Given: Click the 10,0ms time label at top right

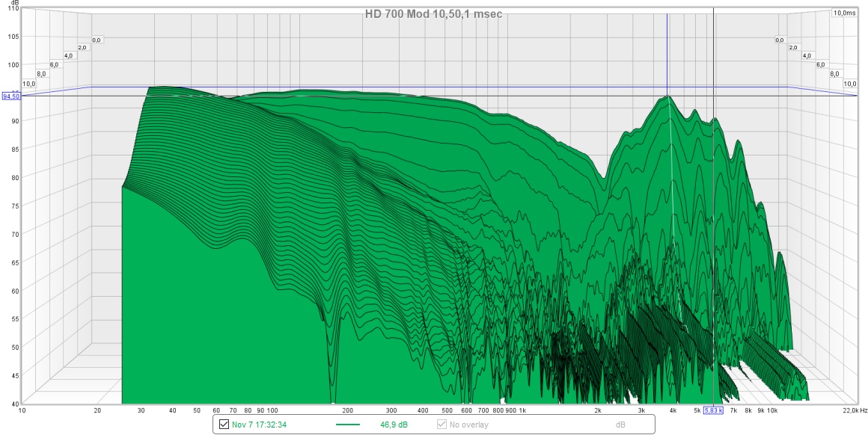Looking at the screenshot, I should [x=843, y=12].
